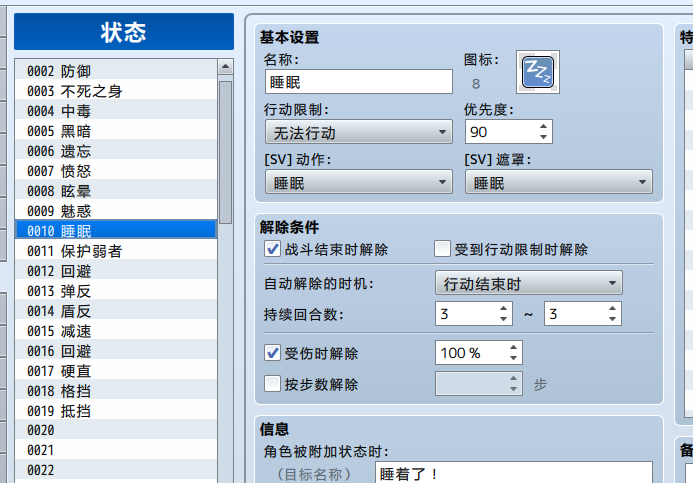Click the 名称 field containing 睡眠
This screenshot has height=483, width=693.
(x=359, y=82)
